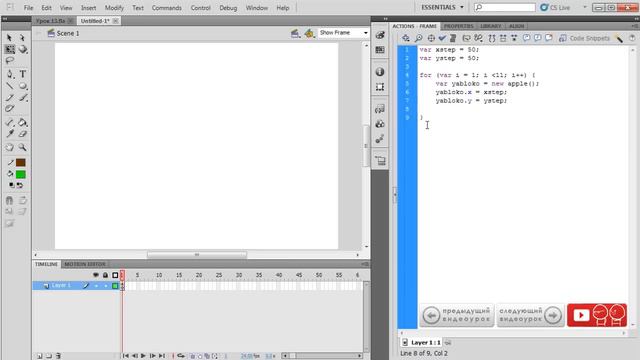Select the Subselection tool

pyautogui.click(x=22, y=38)
